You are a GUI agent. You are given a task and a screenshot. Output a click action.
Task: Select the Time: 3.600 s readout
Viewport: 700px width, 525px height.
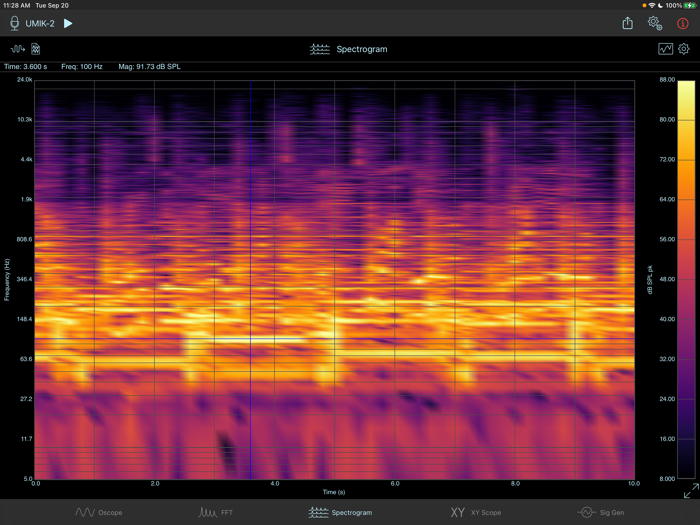click(x=25, y=67)
